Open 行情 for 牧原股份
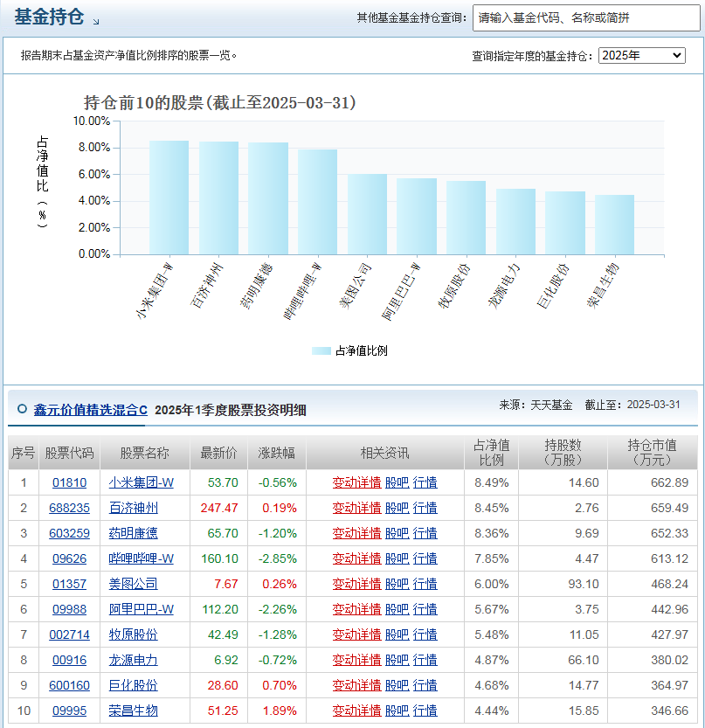 pyautogui.click(x=425, y=634)
